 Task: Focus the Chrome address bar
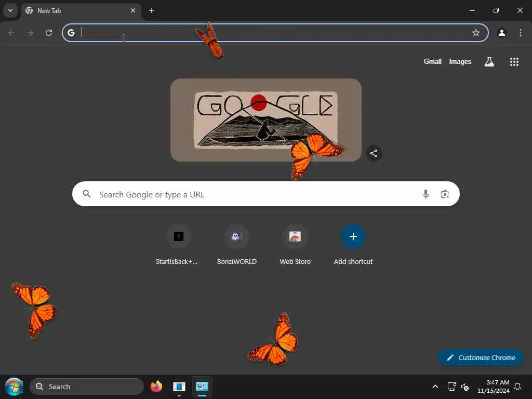tap(275, 33)
